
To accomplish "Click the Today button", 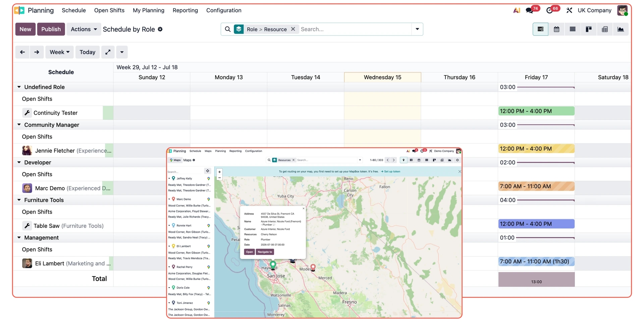I will click(88, 52).
